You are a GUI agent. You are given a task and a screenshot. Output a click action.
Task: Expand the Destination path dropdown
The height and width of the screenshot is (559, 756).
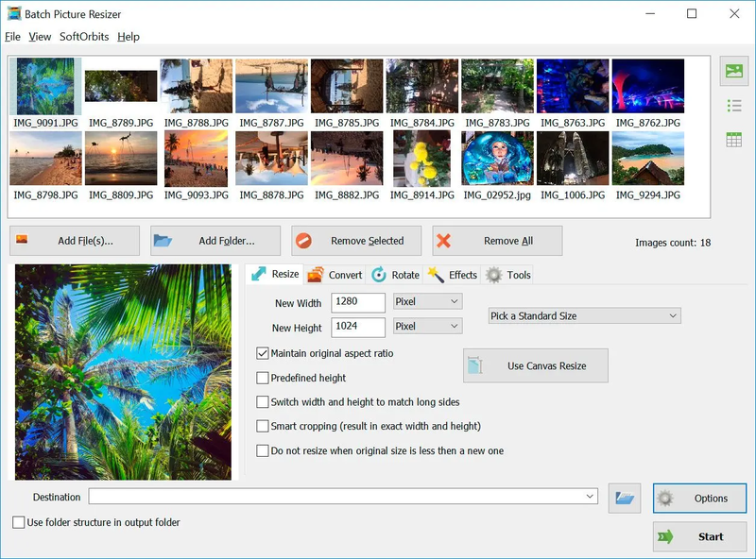(x=588, y=497)
